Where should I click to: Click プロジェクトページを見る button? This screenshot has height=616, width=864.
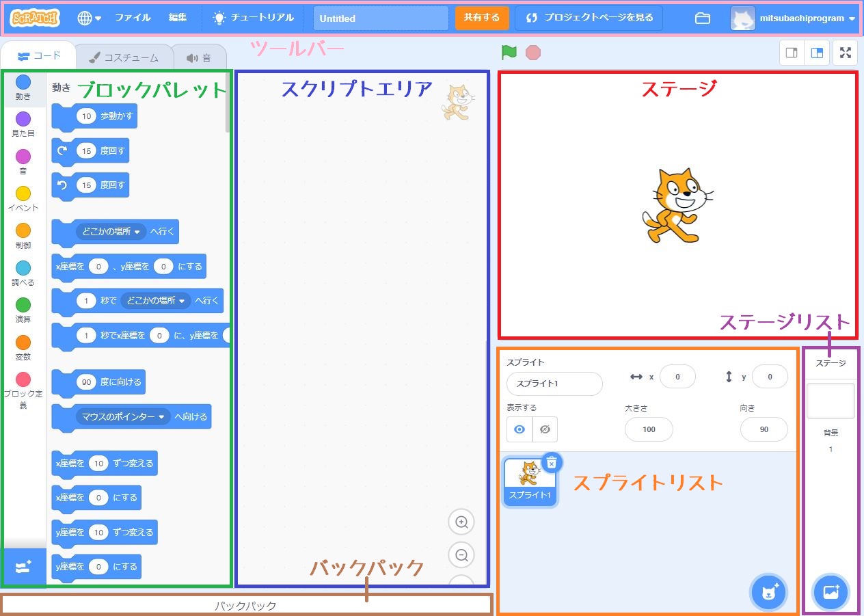point(589,18)
